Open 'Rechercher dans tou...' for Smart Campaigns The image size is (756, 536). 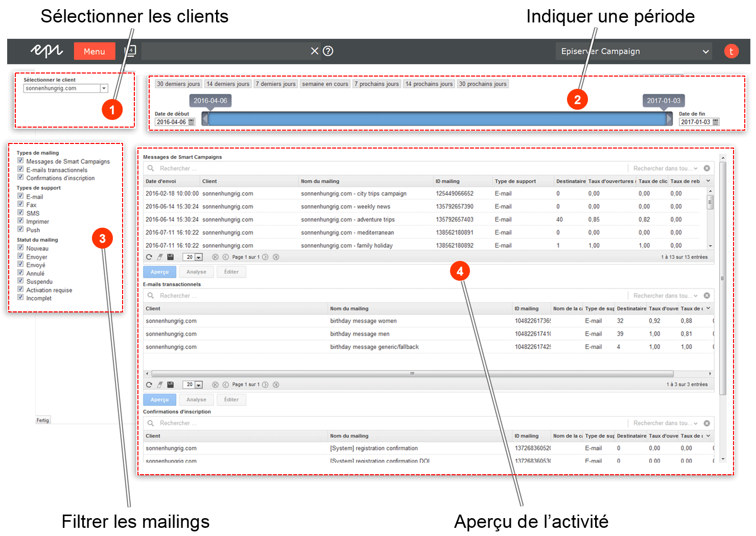665,168
